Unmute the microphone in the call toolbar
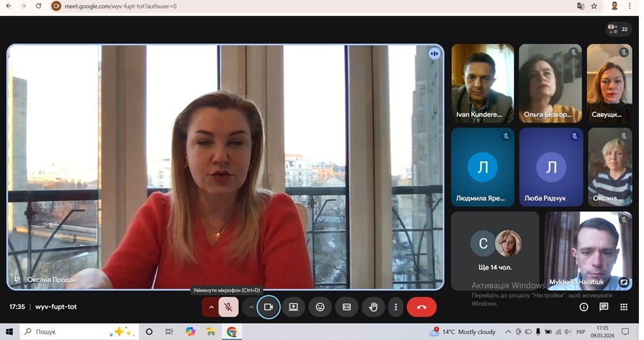Image resolution: width=644 pixels, height=340 pixels. point(228,307)
